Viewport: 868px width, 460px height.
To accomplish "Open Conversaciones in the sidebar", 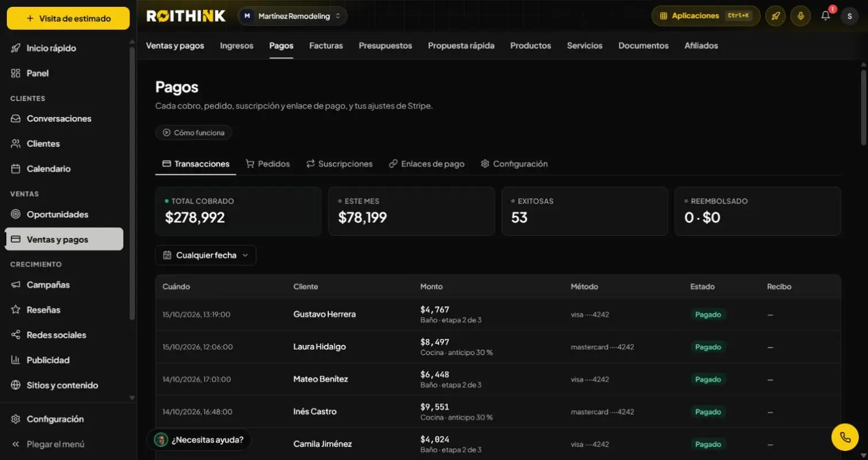I will 64,119.
